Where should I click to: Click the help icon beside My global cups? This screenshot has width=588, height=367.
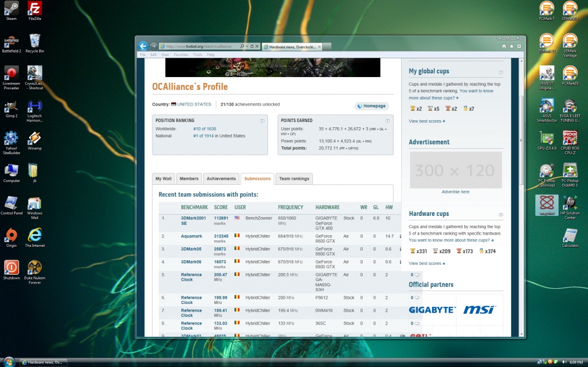click(500, 72)
